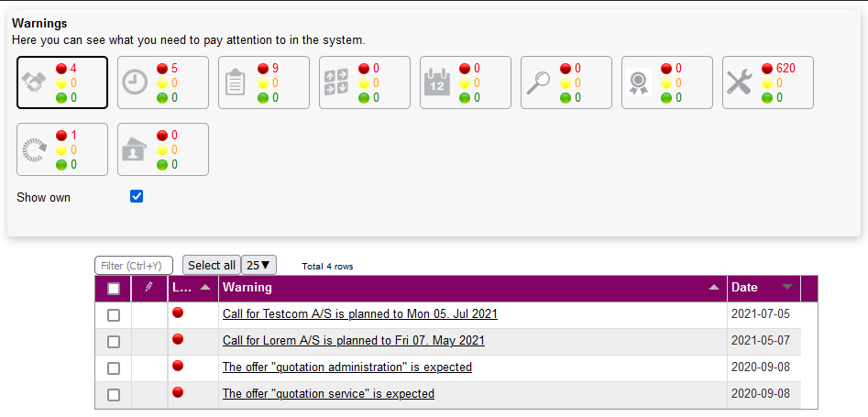The image size is (868, 417).
Task: Open the 25 rows-per-page dropdown
Action: tap(259, 265)
